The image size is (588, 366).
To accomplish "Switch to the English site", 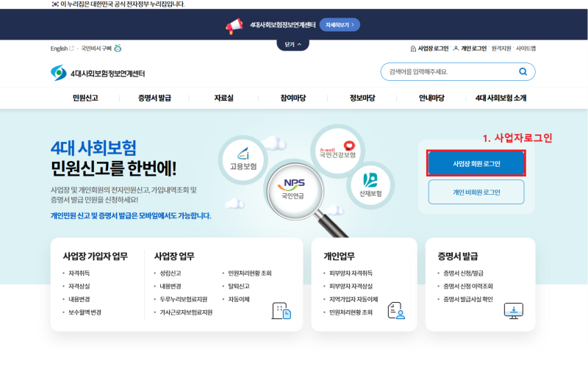I will (x=62, y=49).
